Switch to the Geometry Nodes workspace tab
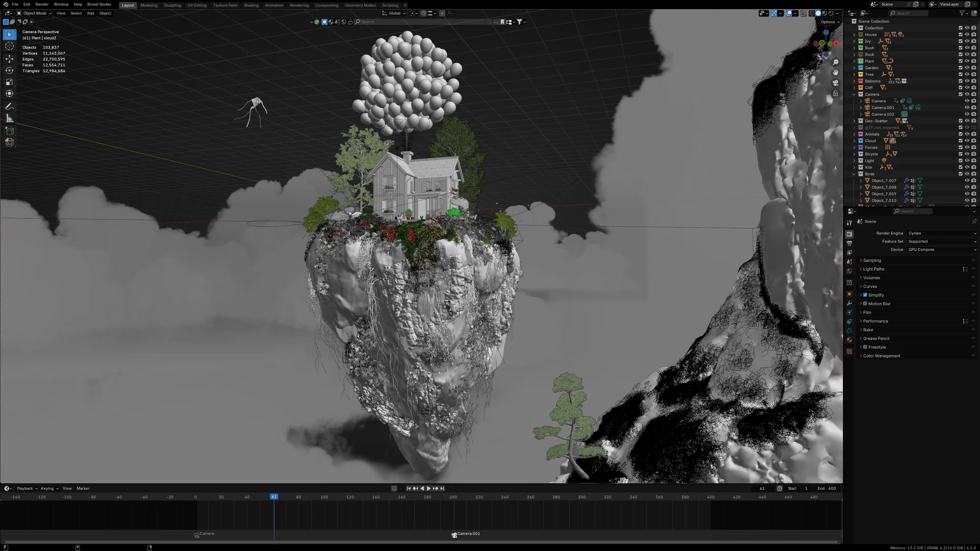The image size is (980, 551). (360, 5)
